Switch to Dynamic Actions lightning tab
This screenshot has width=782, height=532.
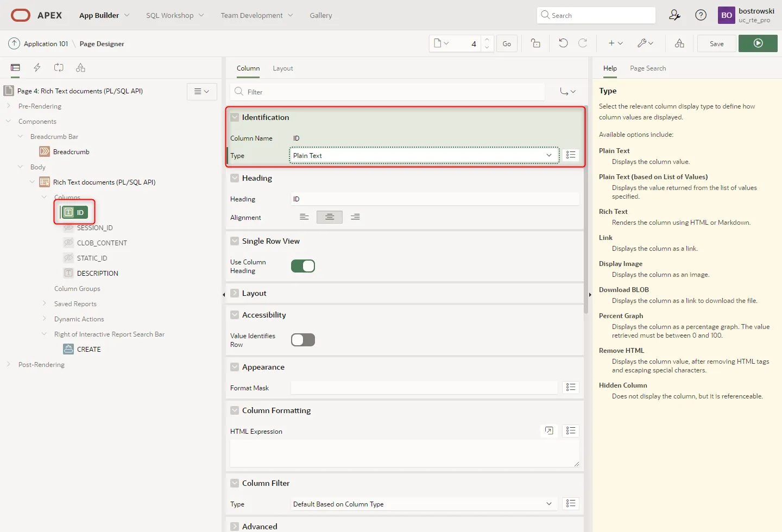(x=37, y=68)
